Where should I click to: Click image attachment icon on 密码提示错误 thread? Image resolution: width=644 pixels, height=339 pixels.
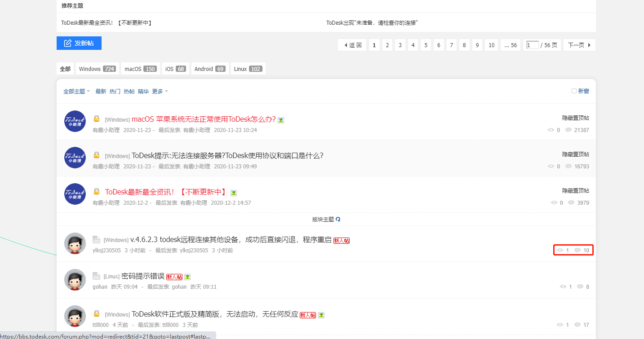point(187,277)
